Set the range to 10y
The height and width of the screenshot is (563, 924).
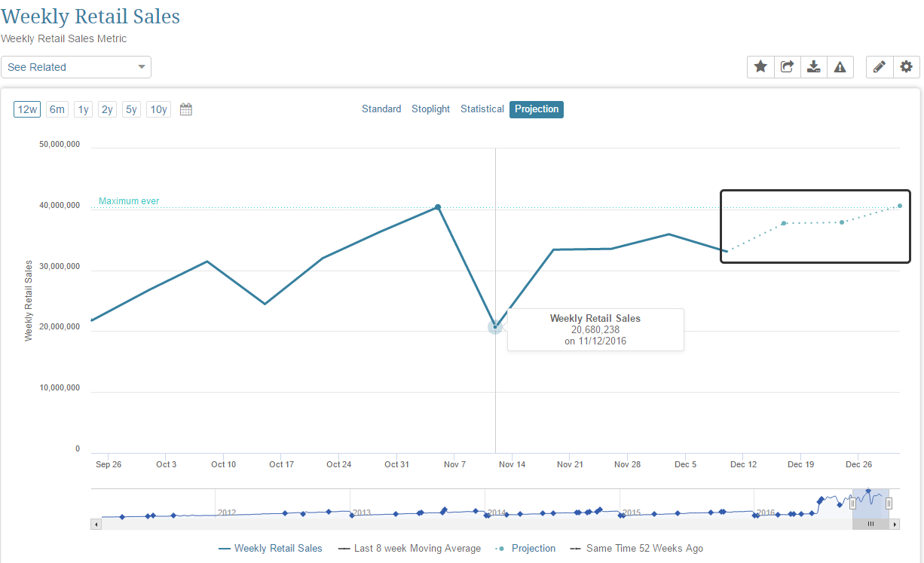point(158,109)
